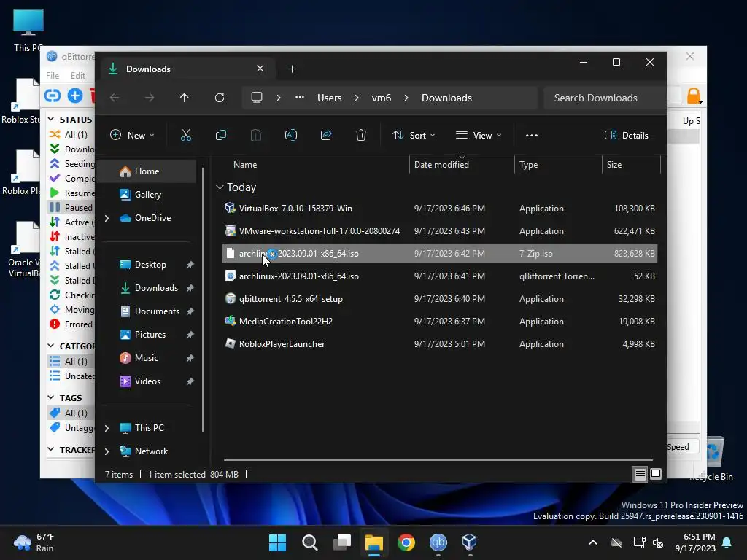Viewport: 747px width, 560px height.
Task: Click the Copy icon in Explorer toolbar
Action: coord(220,135)
